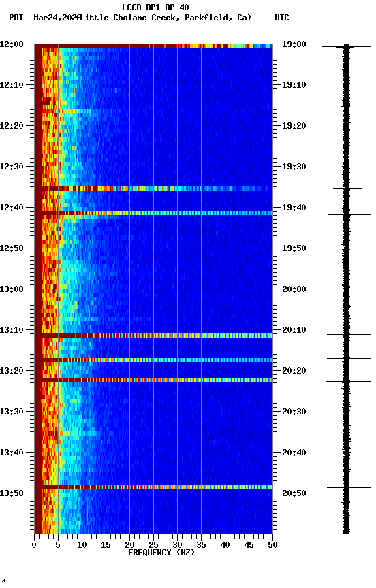This screenshot has width=376, height=588.
Task: Click the '13:20' PDT time label
Action: tap(12, 372)
